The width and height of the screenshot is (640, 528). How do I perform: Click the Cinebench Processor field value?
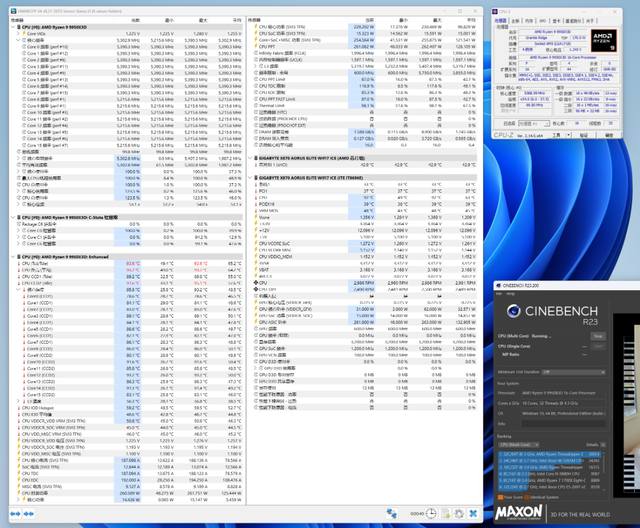pyautogui.click(x=563, y=393)
